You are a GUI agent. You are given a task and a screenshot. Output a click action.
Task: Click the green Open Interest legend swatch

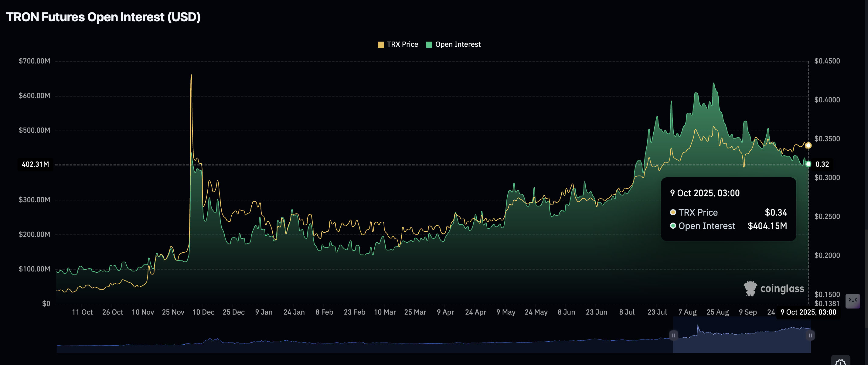click(x=429, y=45)
